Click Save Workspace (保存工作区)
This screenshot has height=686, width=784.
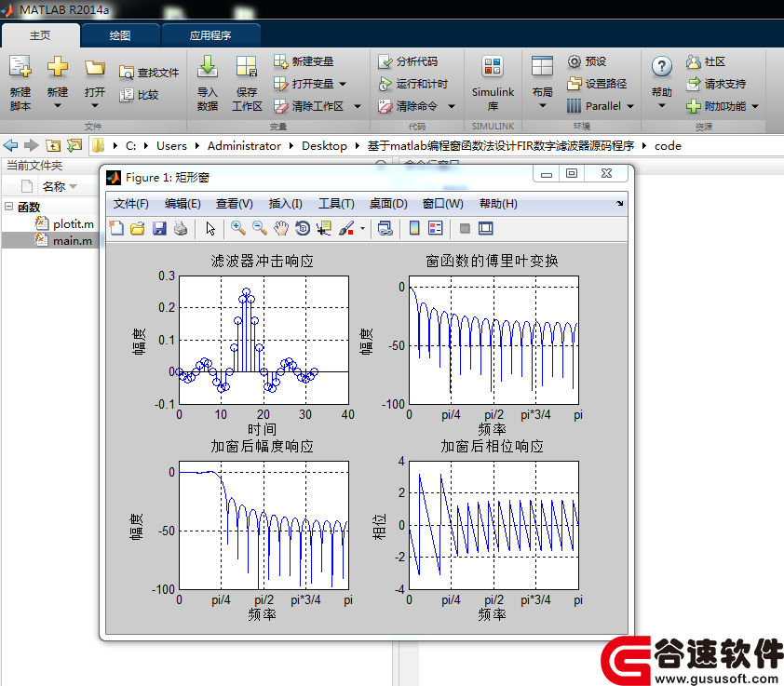[247, 83]
